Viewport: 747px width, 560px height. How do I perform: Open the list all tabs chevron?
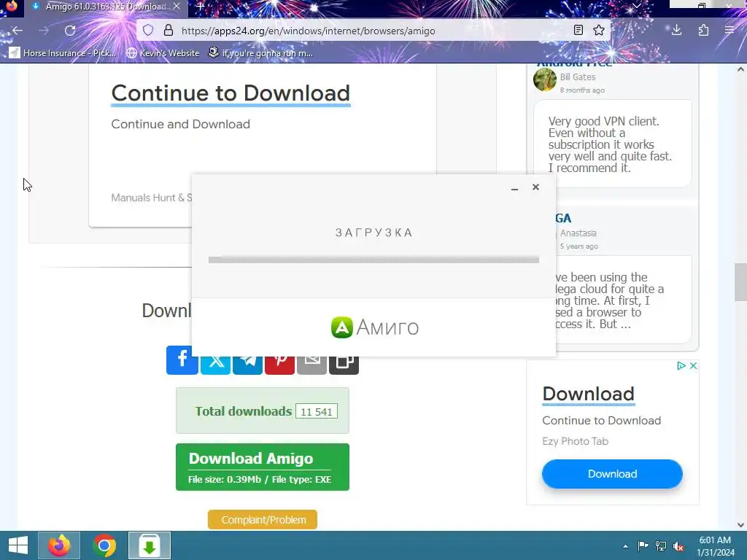click(636, 6)
